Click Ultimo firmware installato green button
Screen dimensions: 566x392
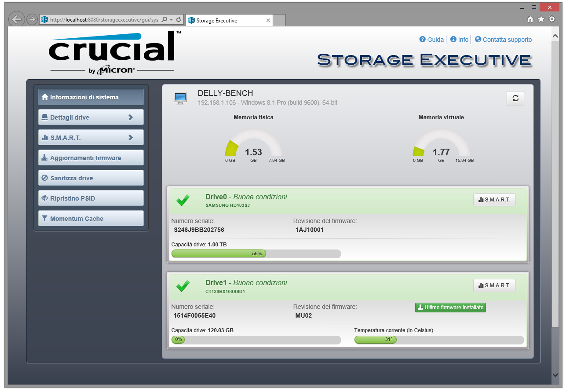450,308
